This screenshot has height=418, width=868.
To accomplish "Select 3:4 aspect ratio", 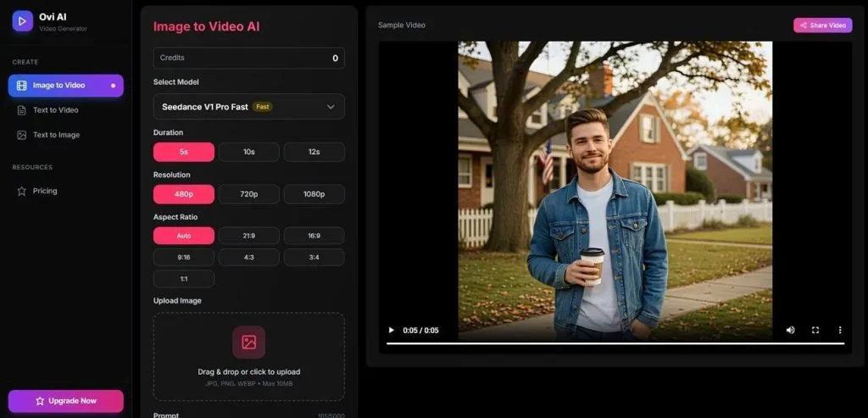I will pyautogui.click(x=314, y=258).
